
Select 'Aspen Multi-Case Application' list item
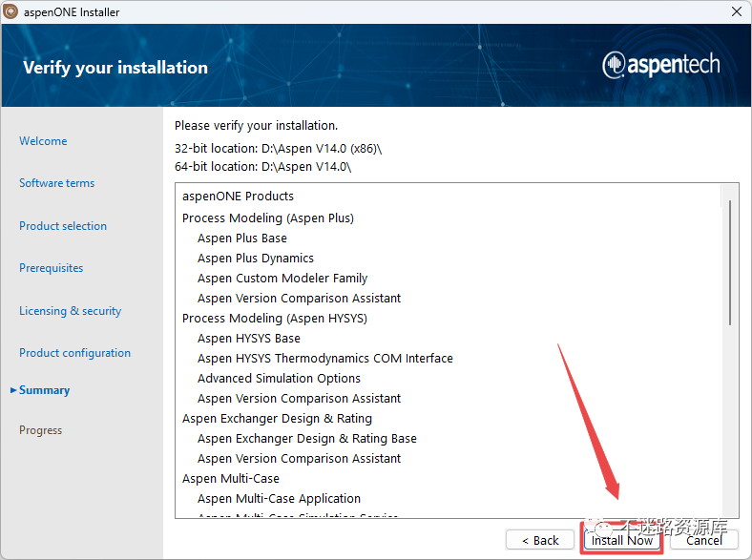[x=279, y=499]
